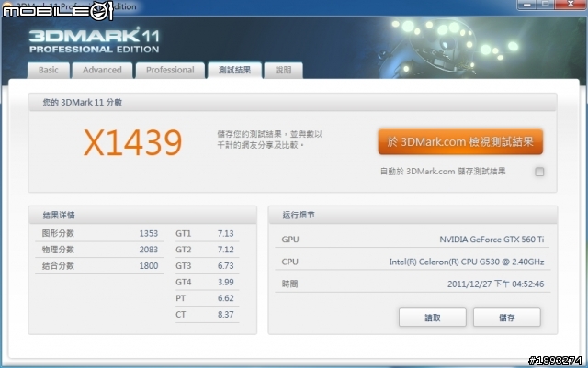Minimize the 3DMark 11 window
The height and width of the screenshot is (368, 588).
tap(526, 4)
